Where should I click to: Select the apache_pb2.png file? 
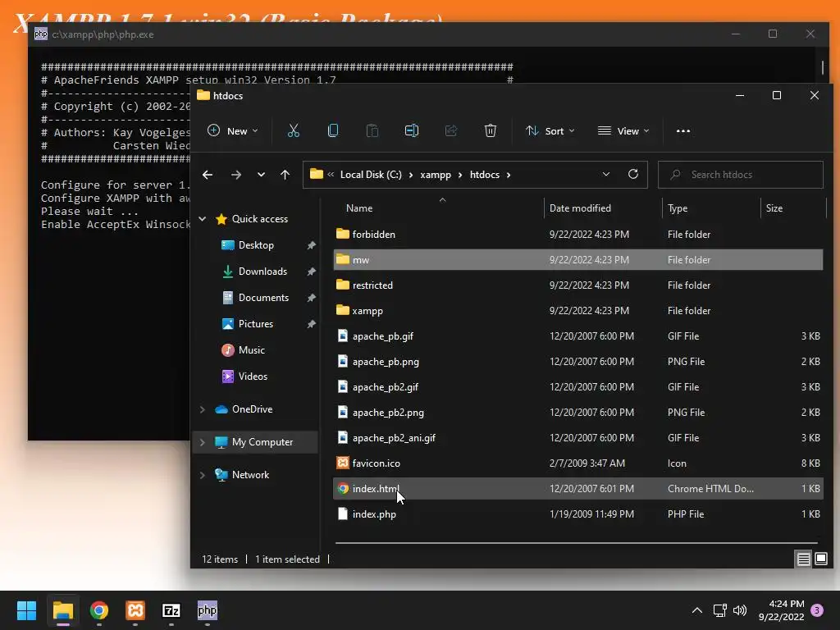tap(577, 413)
